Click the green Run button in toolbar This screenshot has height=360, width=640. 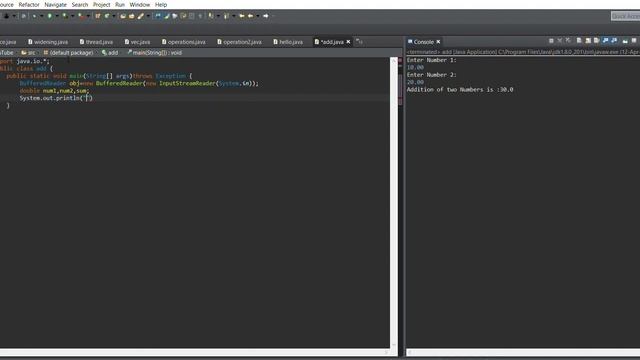click(x=49, y=16)
